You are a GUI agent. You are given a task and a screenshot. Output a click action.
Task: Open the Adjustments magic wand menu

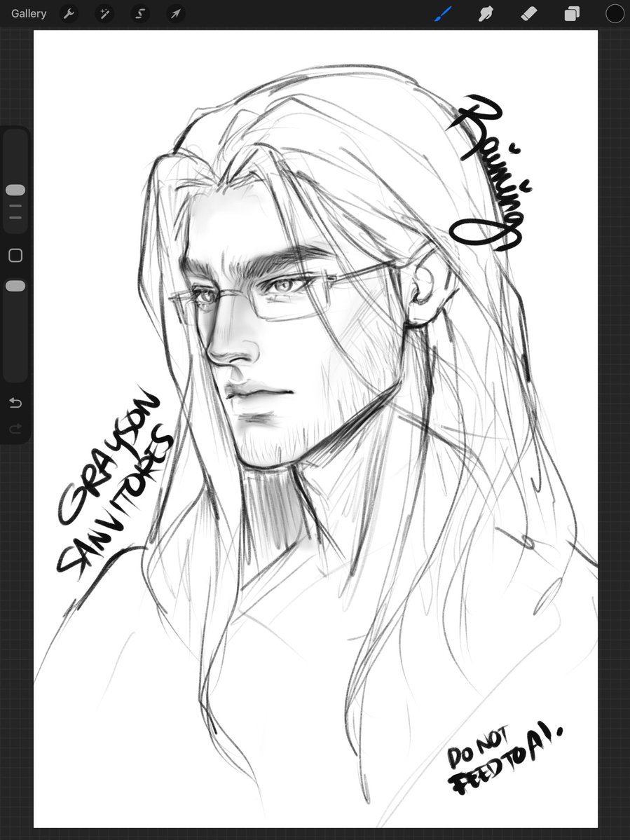click(104, 13)
